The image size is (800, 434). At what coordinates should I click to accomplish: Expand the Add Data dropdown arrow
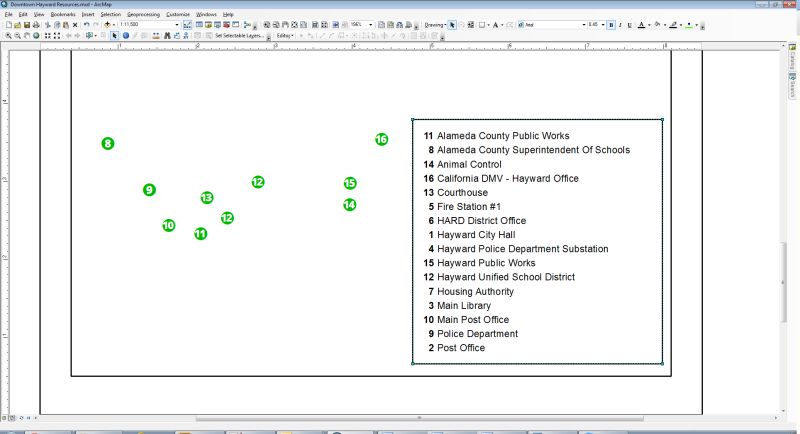pos(113,24)
